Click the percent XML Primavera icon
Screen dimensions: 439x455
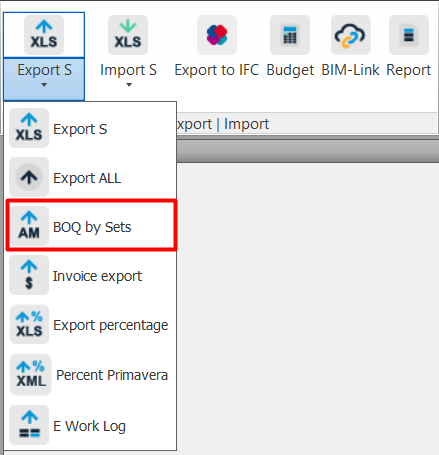30,374
